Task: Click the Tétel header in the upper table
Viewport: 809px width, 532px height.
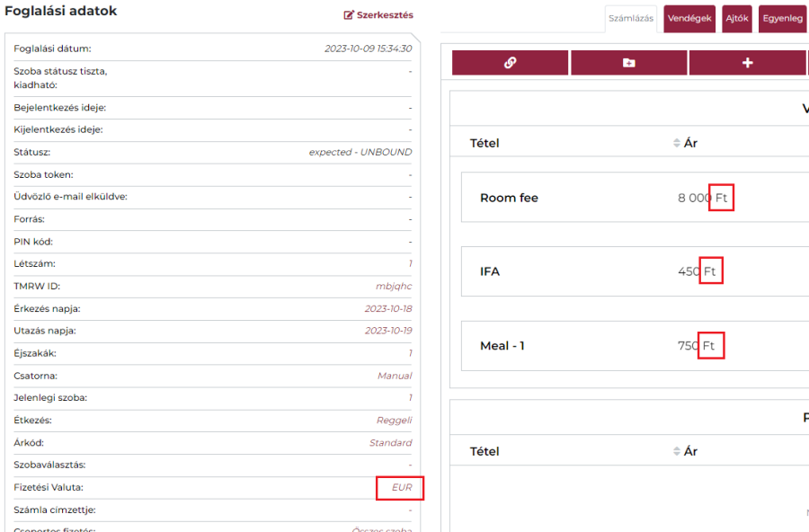Action: pyautogui.click(x=485, y=143)
